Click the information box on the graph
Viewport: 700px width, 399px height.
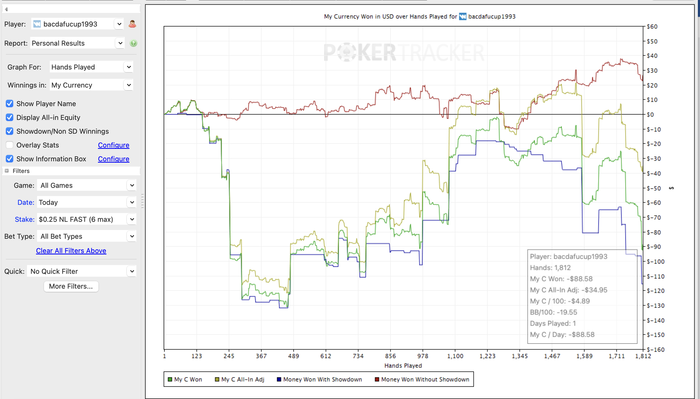[582, 296]
